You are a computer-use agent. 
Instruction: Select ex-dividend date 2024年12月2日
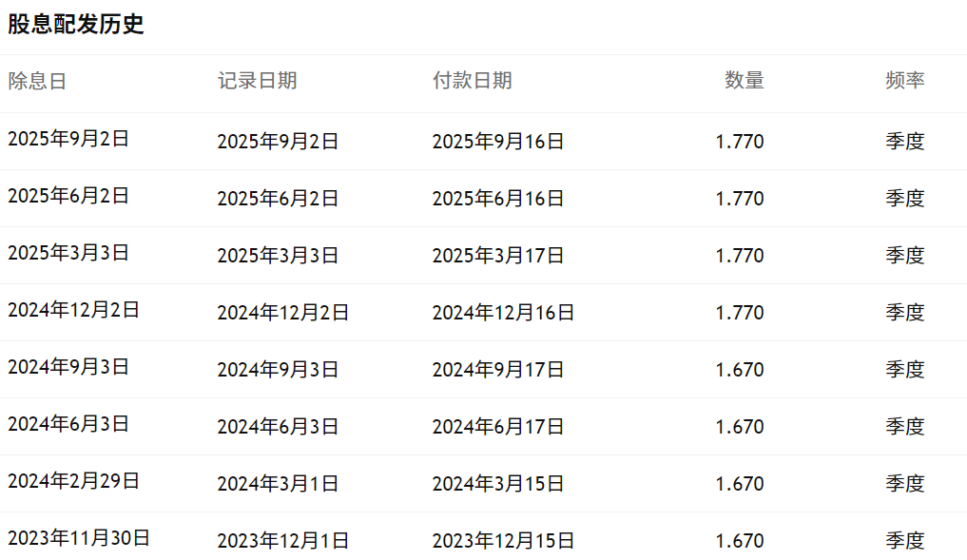(x=73, y=310)
